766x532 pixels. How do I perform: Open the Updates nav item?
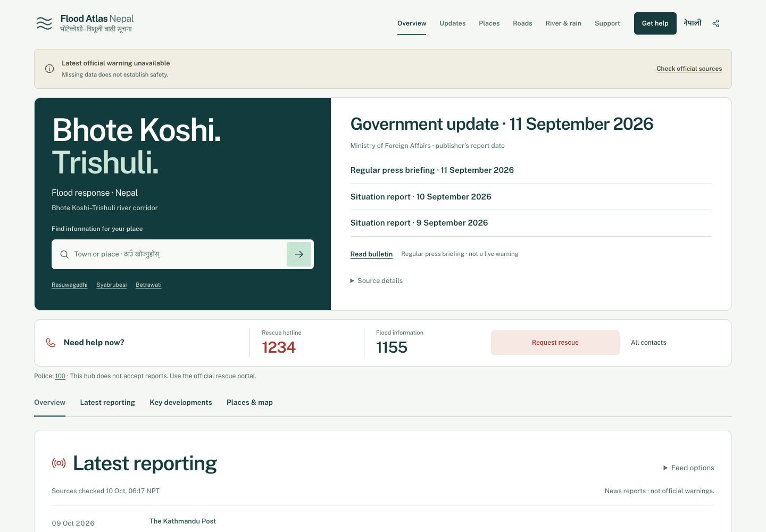(453, 23)
